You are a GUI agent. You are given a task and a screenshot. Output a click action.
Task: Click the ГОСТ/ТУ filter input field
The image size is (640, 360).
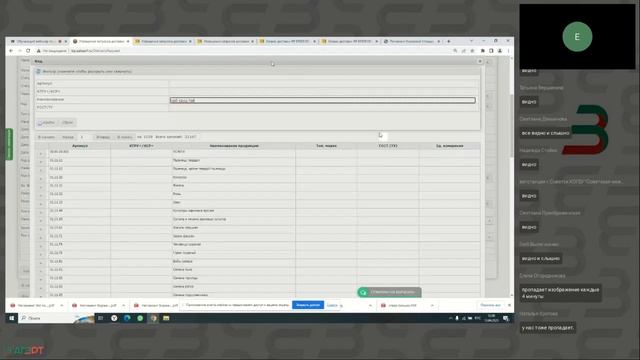click(322, 108)
